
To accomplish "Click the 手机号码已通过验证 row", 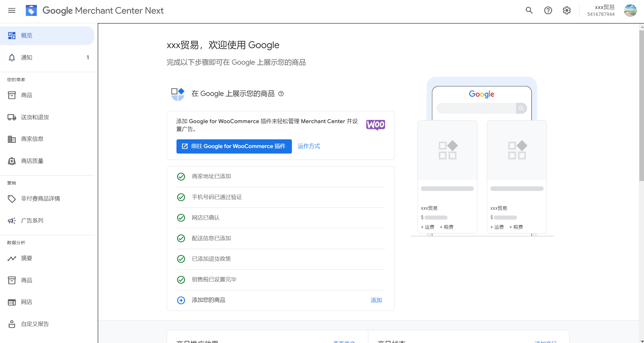I will (281, 197).
